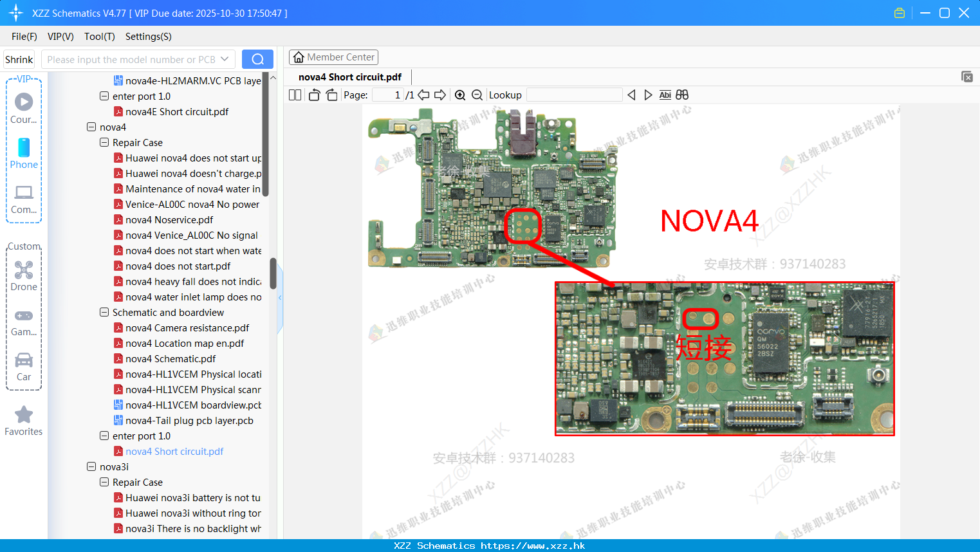Close all tabs icon at right of tab bar

(967, 77)
